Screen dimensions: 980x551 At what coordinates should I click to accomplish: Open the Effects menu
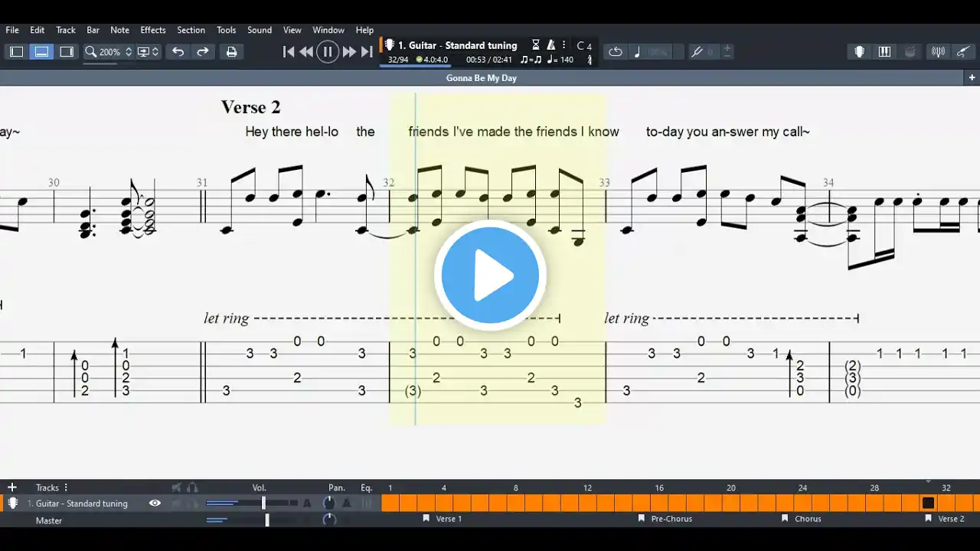click(x=153, y=30)
